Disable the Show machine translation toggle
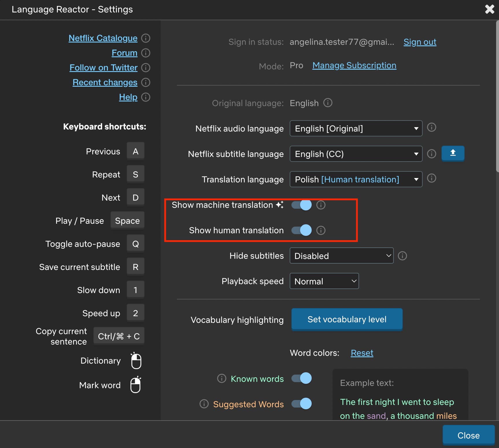Viewport: 499px width, 448px height. point(301,205)
